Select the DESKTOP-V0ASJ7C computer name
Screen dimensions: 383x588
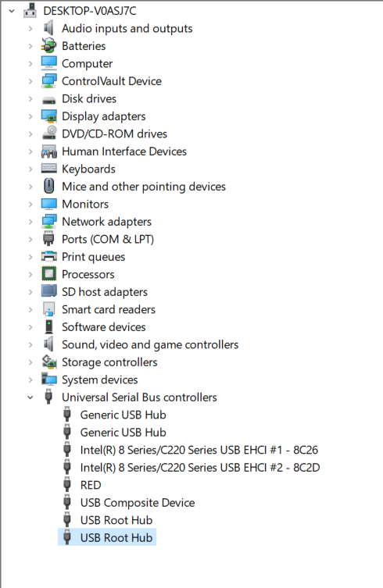(x=89, y=11)
